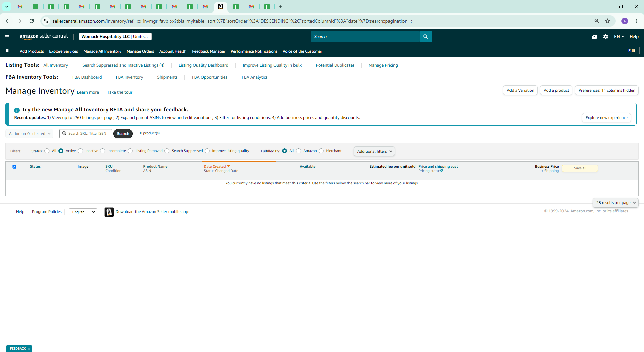Click the browser forward arrow

[x=19, y=21]
